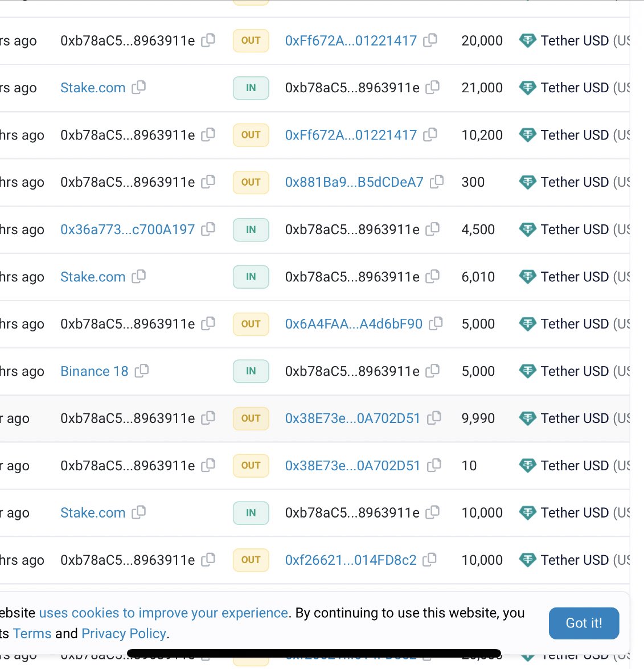Click the OUT badge in the 20,000 row
Screen dimensions: 644x669
coord(251,40)
